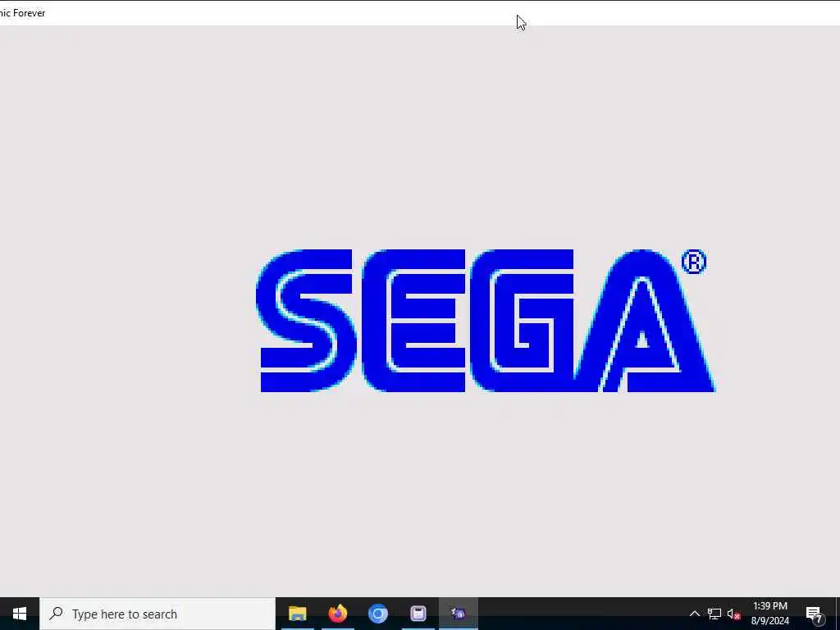Click the SEGA logo in the game window

click(486, 321)
